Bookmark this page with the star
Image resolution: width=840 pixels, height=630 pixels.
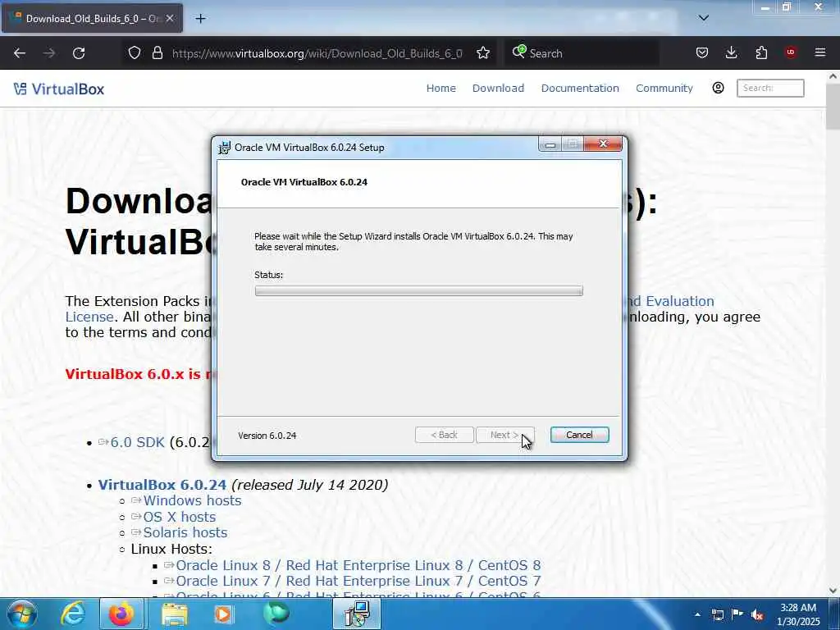click(483, 53)
